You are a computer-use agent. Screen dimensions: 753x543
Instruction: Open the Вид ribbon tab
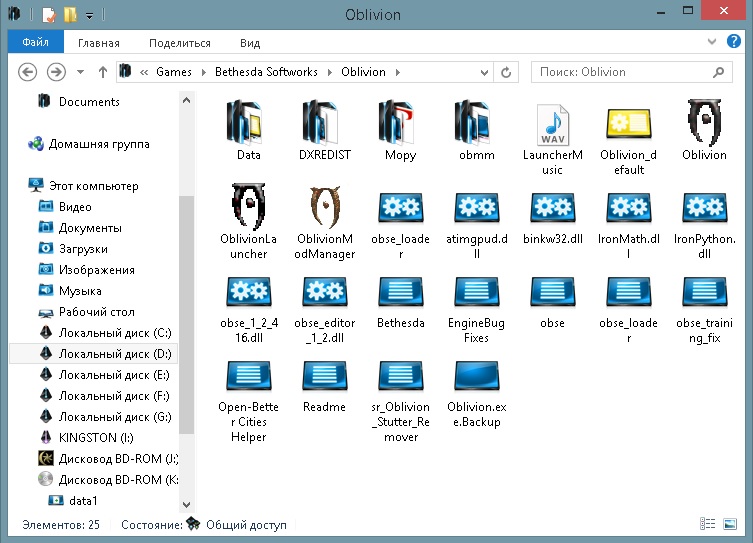pyautogui.click(x=250, y=43)
